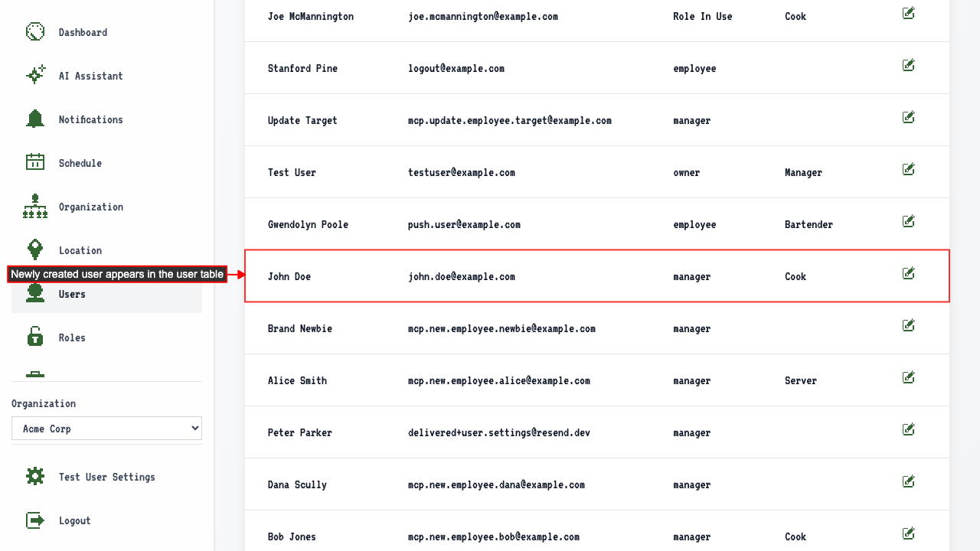This screenshot has width=980, height=551.
Task: Open the Dashboard icon in sidebar
Action: point(35,32)
